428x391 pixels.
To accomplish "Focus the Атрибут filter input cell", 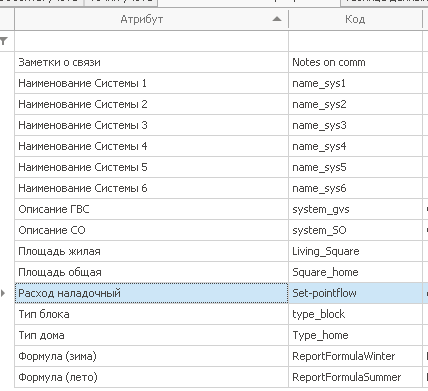I will (x=151, y=41).
